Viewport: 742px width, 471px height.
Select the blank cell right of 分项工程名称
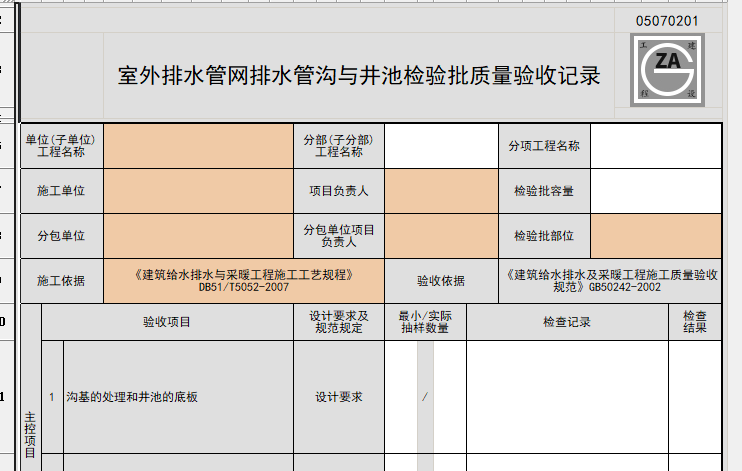click(655, 146)
